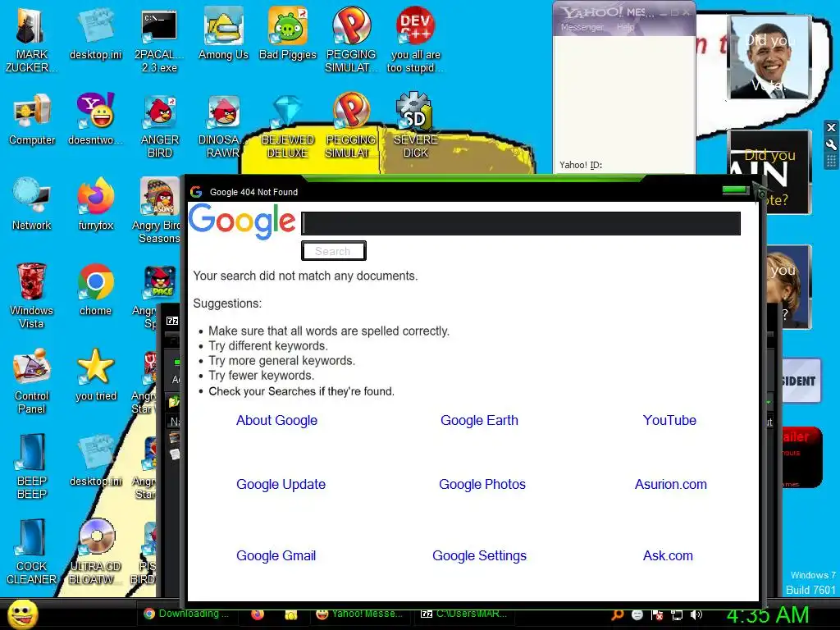Open Firefox from the taskbar
The height and width of the screenshot is (630, 840).
click(x=258, y=614)
